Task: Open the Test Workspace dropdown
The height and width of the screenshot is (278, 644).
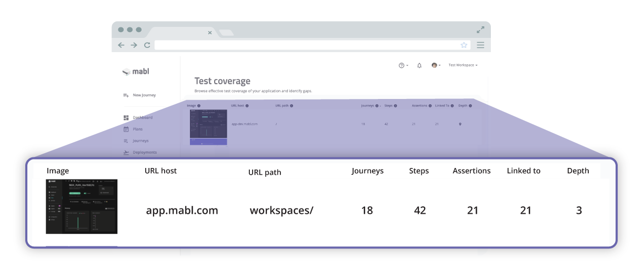Action: 463,65
